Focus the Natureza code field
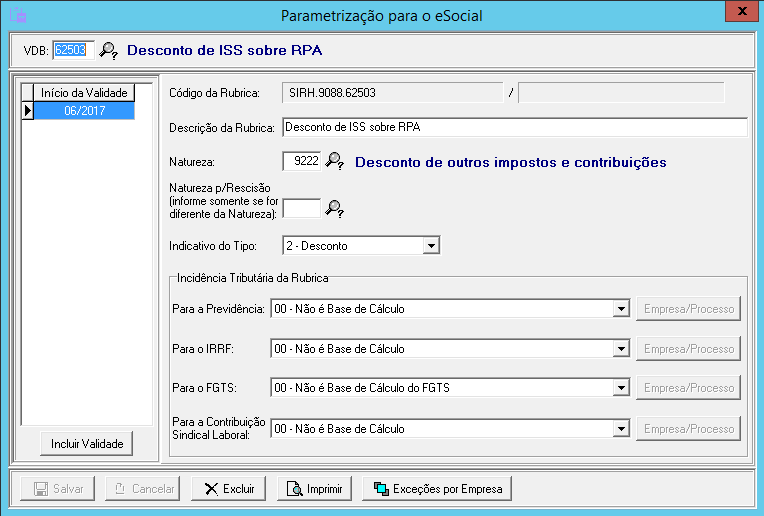Image resolution: width=764 pixels, height=516 pixels. coord(302,161)
